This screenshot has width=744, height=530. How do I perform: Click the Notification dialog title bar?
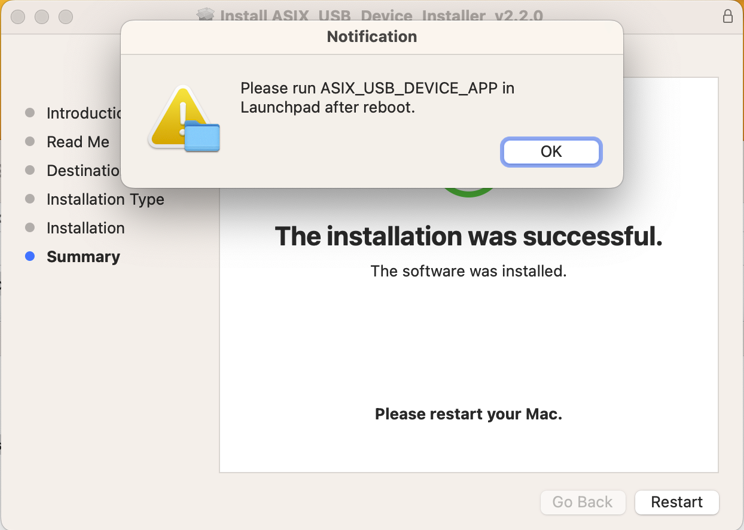click(x=372, y=37)
